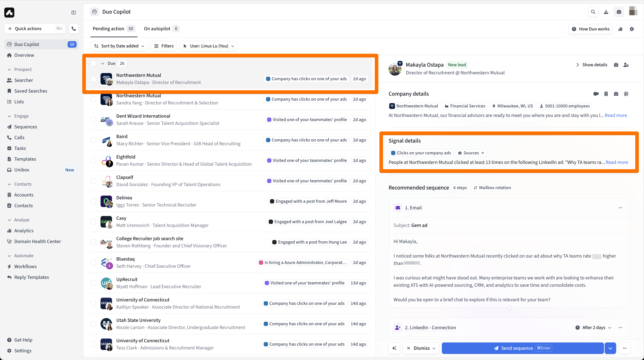Expand the blue Send sequence arrow menu
The image size is (644, 360).
[610, 348]
